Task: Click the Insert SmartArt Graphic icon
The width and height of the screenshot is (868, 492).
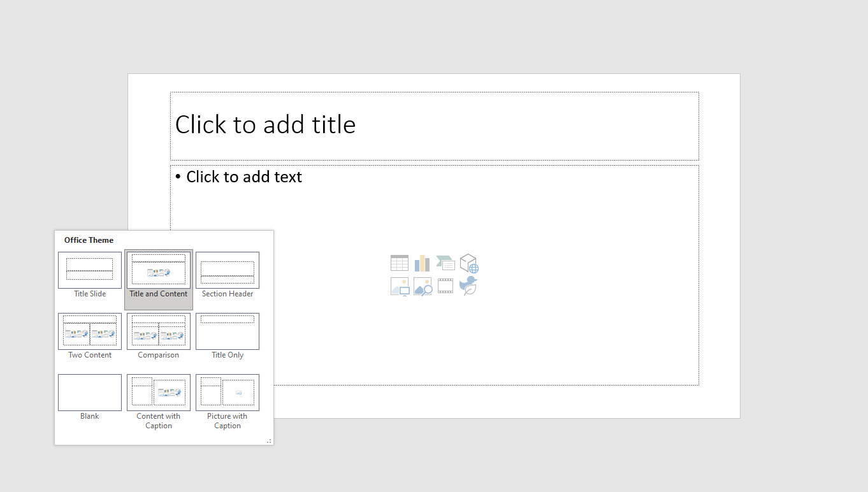Action: [445, 263]
